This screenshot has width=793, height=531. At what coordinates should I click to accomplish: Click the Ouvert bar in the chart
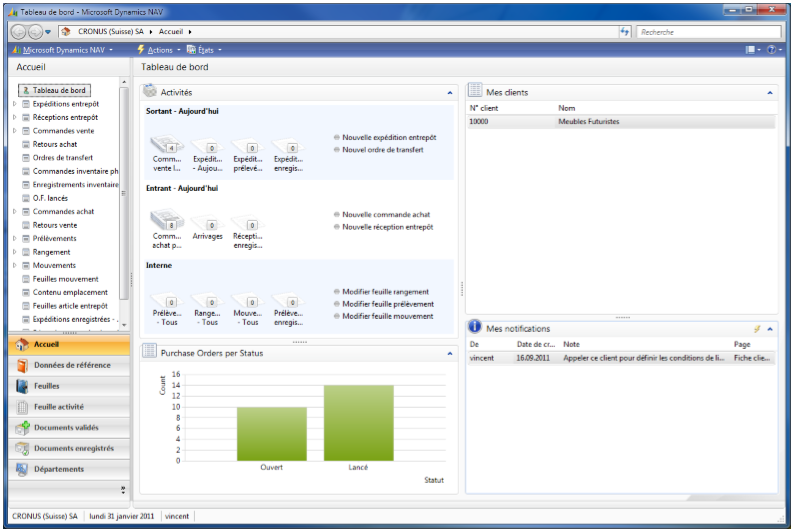272,434
